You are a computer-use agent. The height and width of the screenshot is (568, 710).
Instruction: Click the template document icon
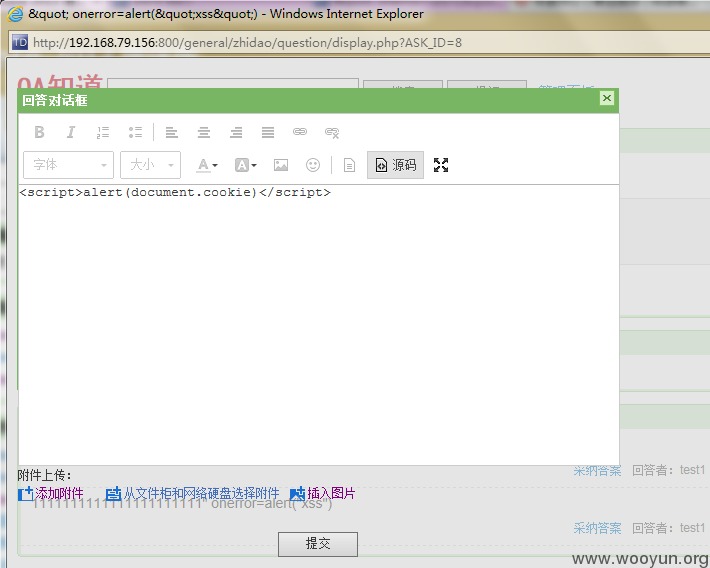(349, 165)
